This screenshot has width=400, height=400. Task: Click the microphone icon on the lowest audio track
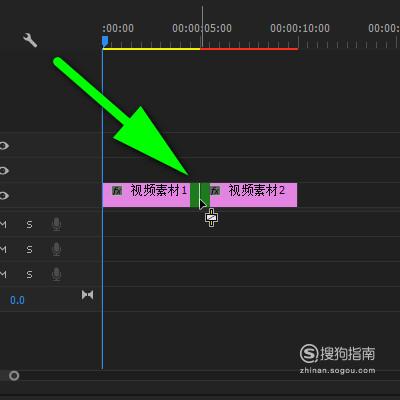pyautogui.click(x=56, y=274)
